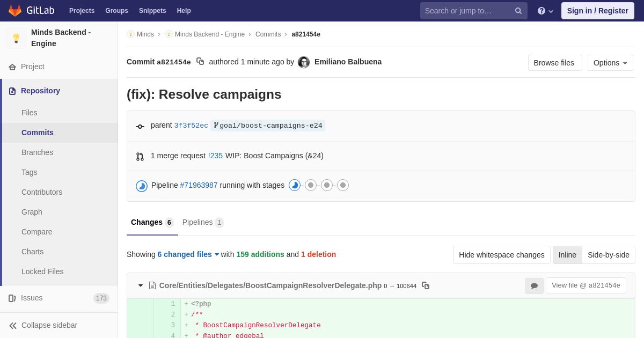Open Contributors in the sidebar

60,192
